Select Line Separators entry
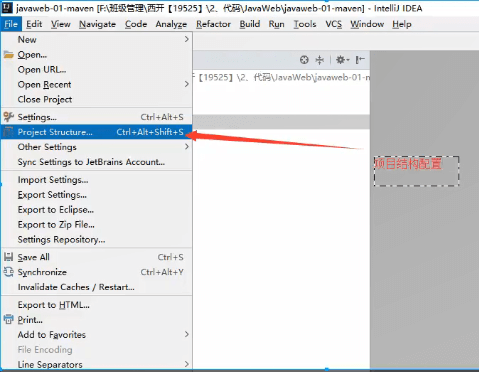The height and width of the screenshot is (372, 479). pyautogui.click(x=97, y=364)
